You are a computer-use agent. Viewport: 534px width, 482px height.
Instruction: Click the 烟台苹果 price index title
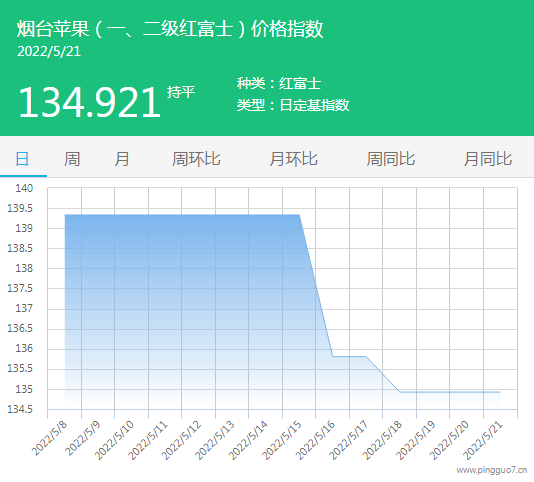coord(170,29)
